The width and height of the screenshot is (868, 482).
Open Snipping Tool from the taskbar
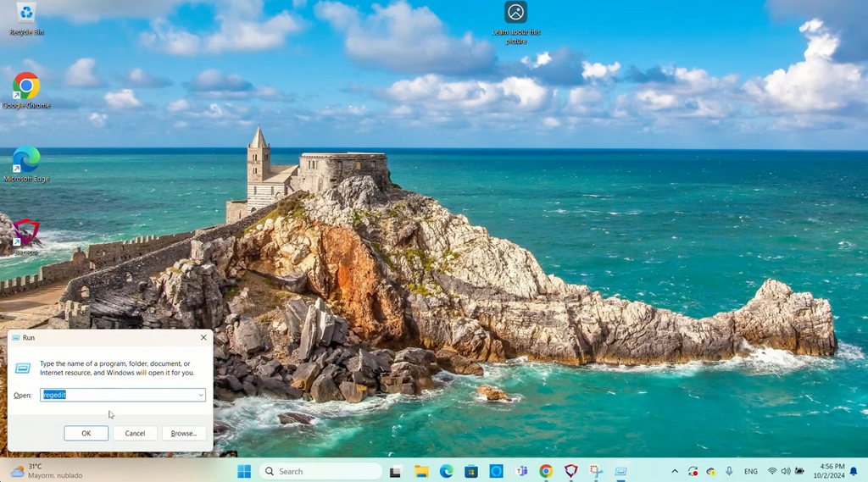[x=596, y=471]
